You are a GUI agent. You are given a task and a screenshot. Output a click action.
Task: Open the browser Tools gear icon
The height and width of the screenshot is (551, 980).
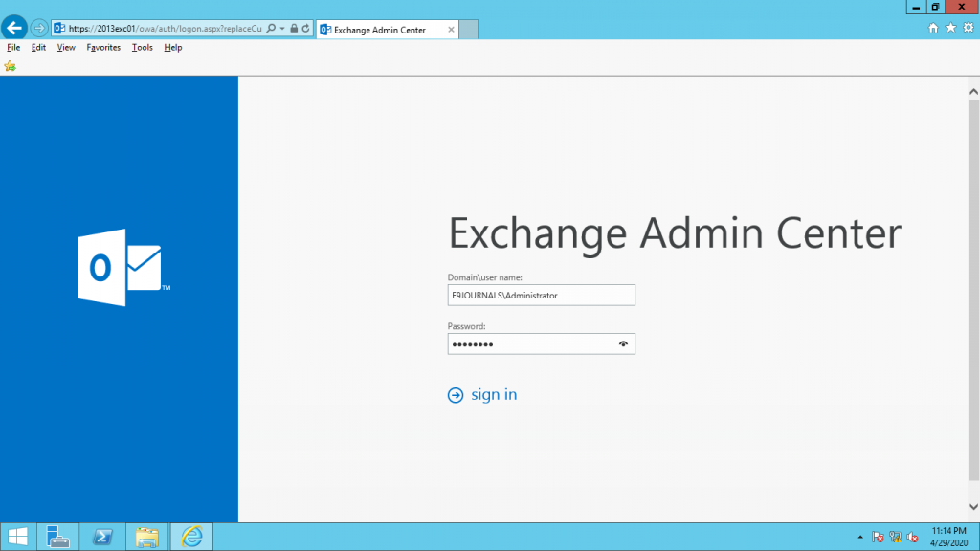[x=969, y=28]
